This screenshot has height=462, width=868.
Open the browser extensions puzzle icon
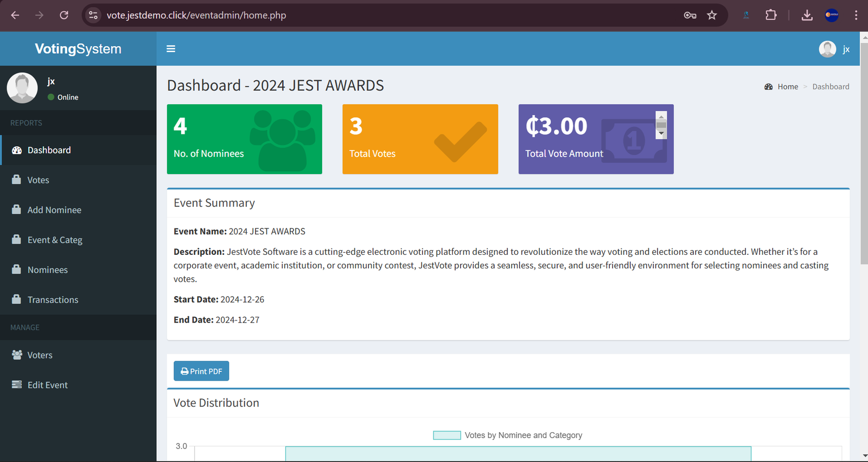(771, 15)
